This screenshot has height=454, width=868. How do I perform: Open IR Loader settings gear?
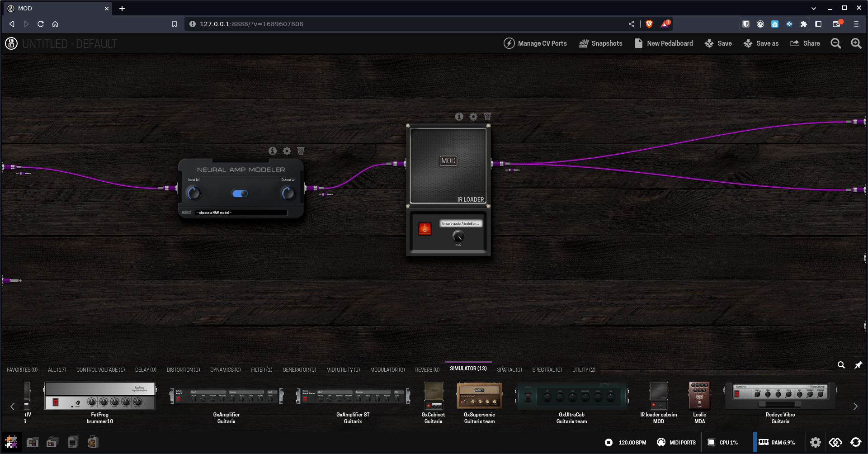[x=473, y=117]
